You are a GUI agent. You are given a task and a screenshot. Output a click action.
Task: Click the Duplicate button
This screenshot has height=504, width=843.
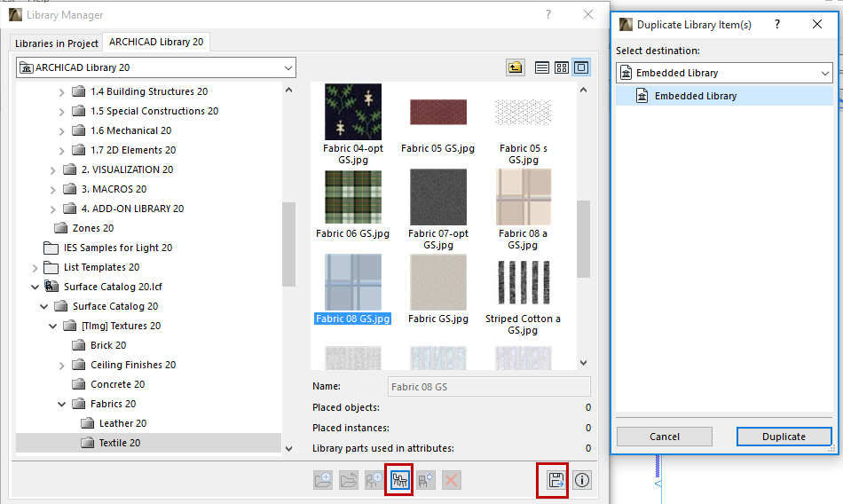[x=784, y=437]
